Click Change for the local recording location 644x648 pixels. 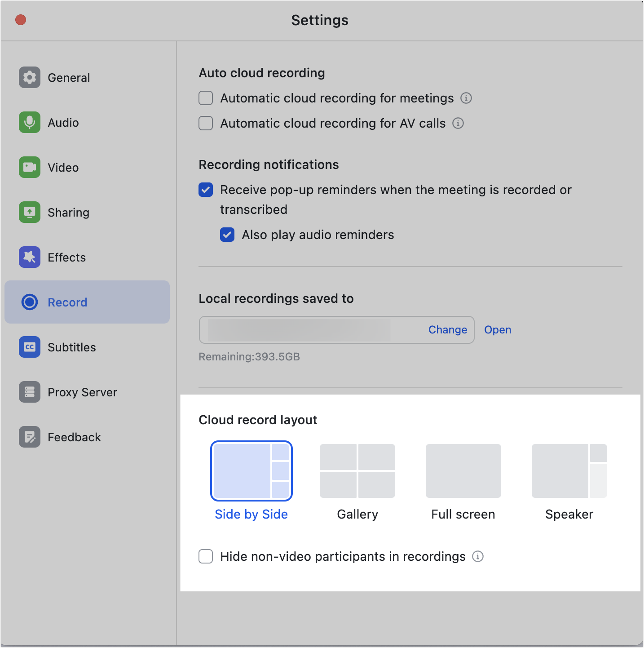click(x=448, y=330)
